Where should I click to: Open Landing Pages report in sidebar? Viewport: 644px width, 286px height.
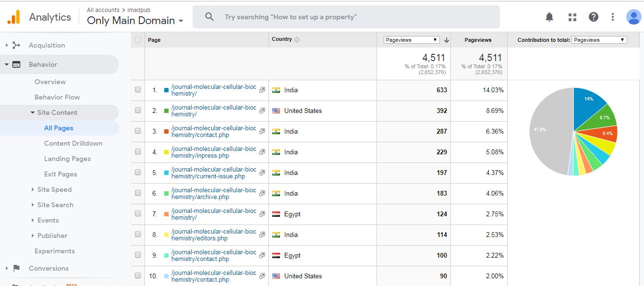click(67, 159)
